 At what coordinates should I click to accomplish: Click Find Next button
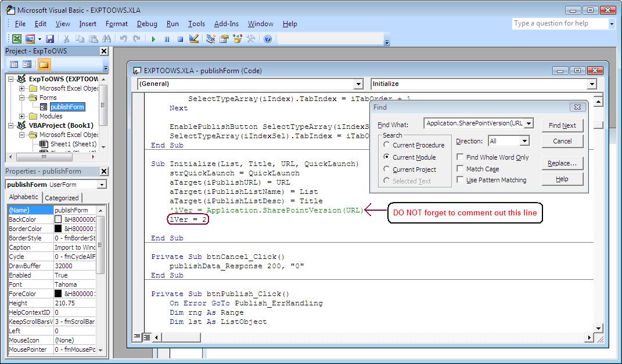click(562, 125)
